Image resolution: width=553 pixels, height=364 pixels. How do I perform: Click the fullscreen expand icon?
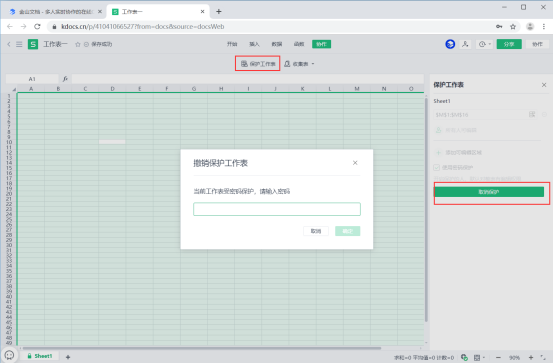[543, 358]
